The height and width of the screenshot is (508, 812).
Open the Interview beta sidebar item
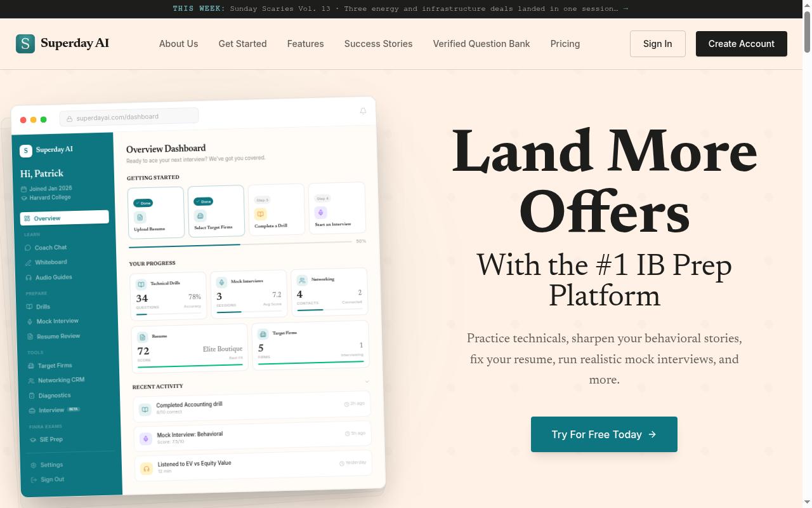point(55,410)
